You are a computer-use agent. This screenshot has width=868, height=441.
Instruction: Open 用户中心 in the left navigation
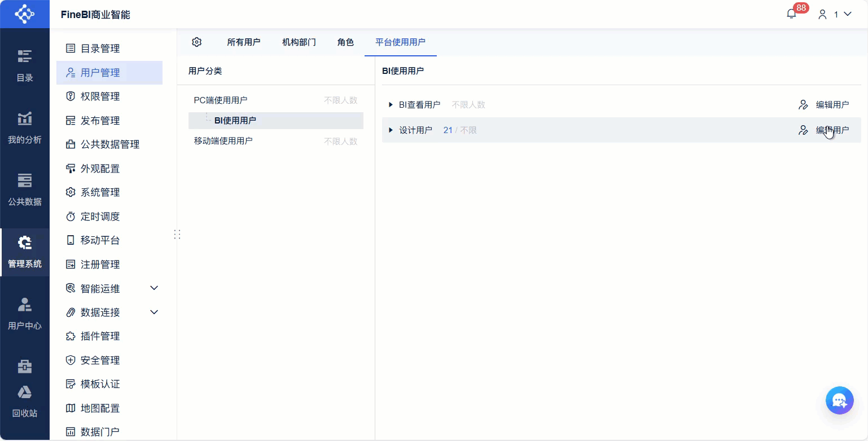(x=24, y=314)
